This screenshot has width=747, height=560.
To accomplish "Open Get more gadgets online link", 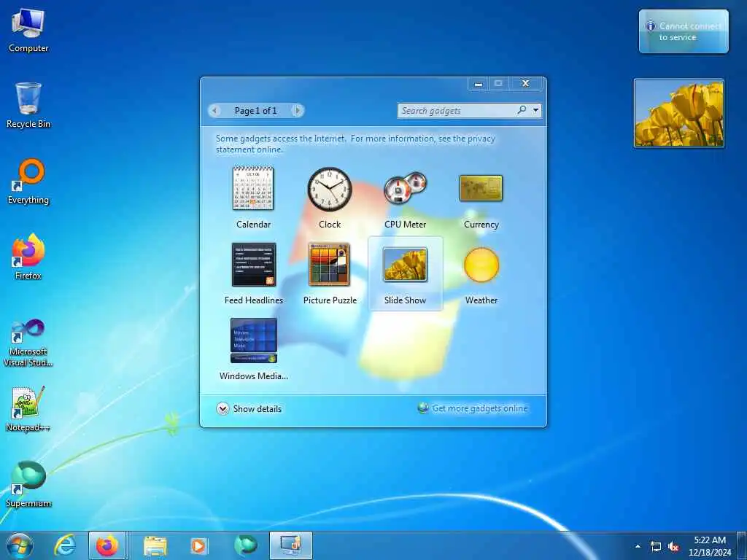I will [x=480, y=408].
